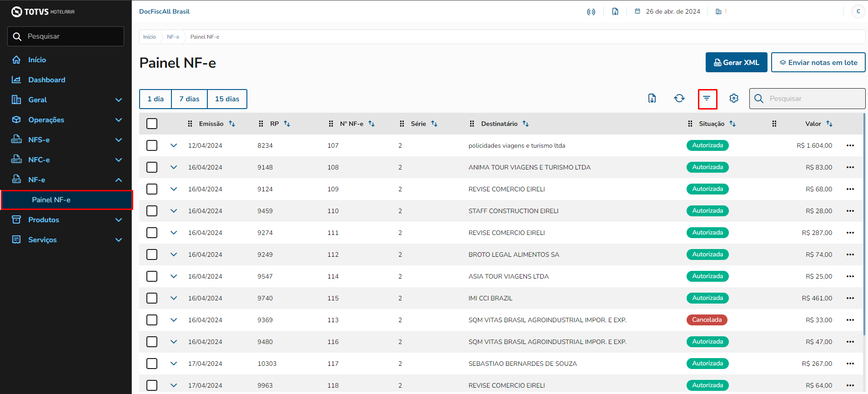Open actions menu for BROTO LEGAL row
The height and width of the screenshot is (394, 868).
850,255
